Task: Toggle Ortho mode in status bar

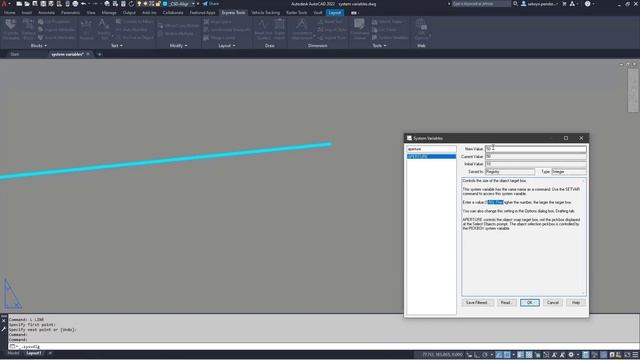Action: pos(476,355)
